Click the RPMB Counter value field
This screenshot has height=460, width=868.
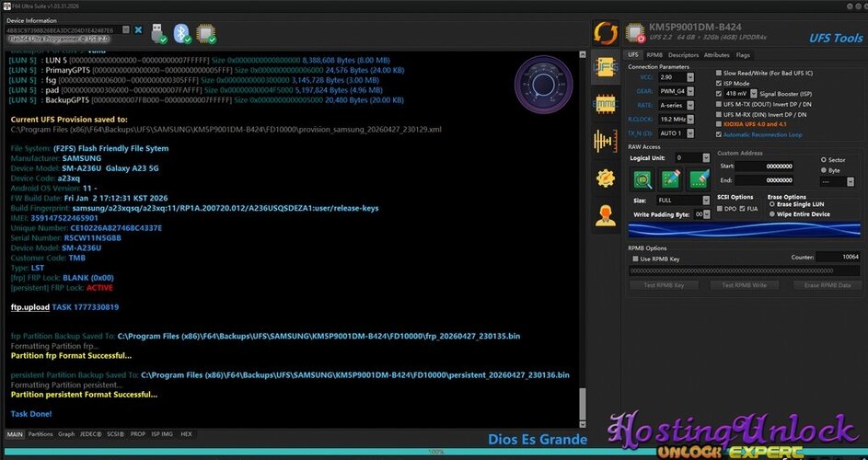839,257
